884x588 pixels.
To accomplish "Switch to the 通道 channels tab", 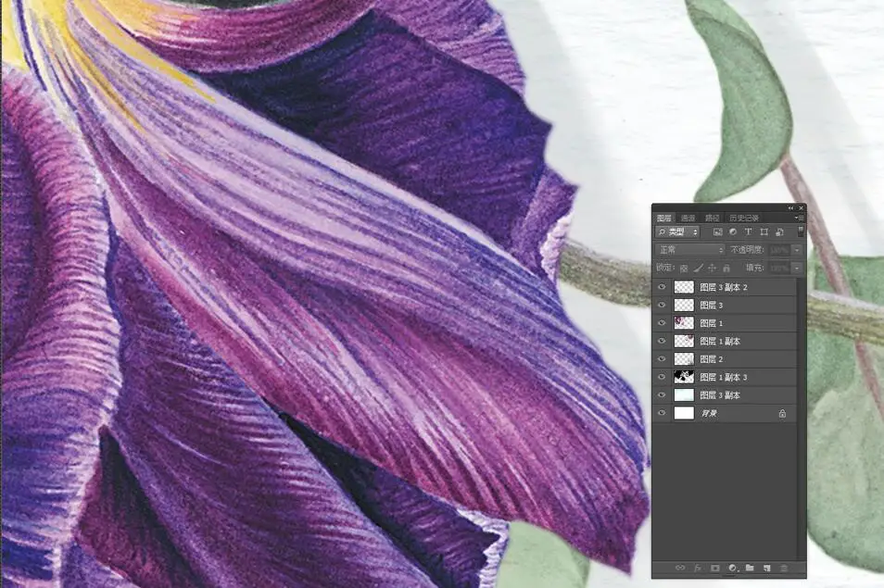I will coord(688,218).
